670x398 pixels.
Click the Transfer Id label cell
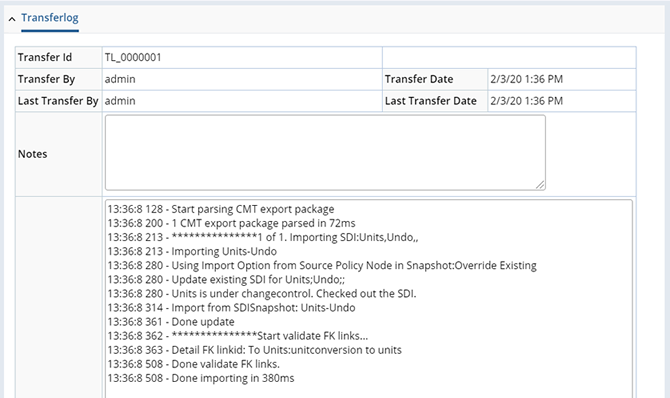[59, 57]
